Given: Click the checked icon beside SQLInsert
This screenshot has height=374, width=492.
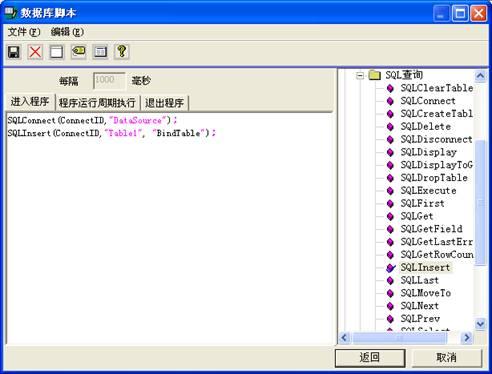Looking at the screenshot, I should pos(391,268).
